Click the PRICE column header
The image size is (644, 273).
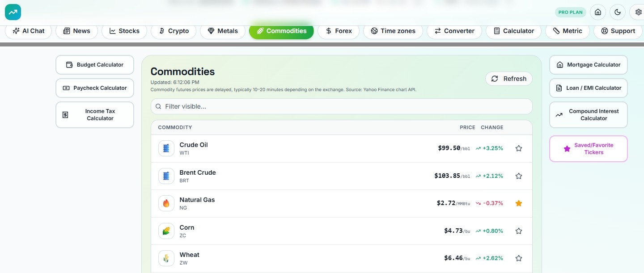pos(467,127)
